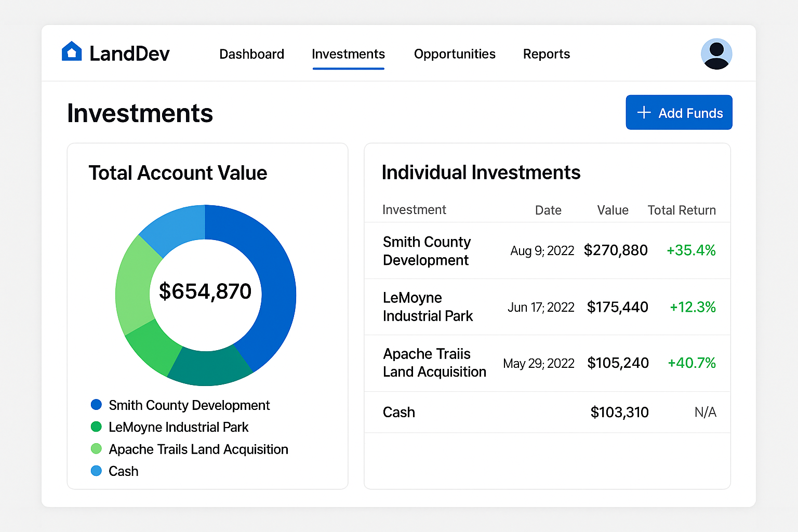The width and height of the screenshot is (798, 532).
Task: Open the LeMoyne Industrial Park investment row
Action: tap(428, 307)
